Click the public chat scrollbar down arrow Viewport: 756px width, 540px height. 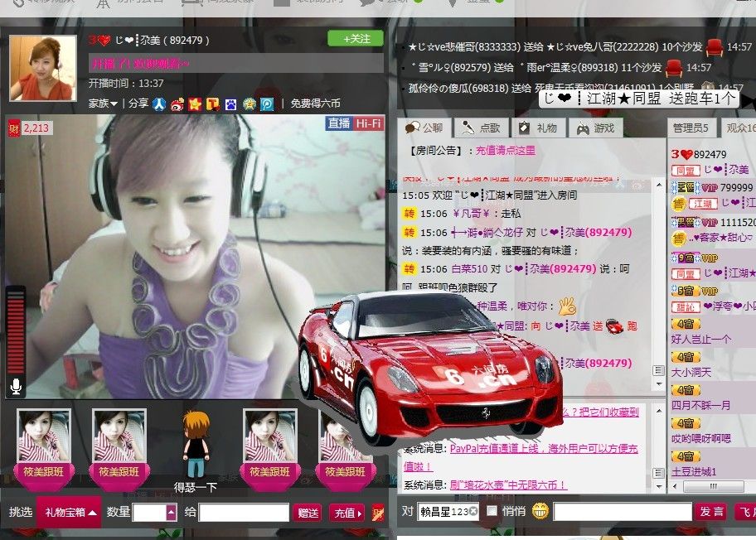659,383
